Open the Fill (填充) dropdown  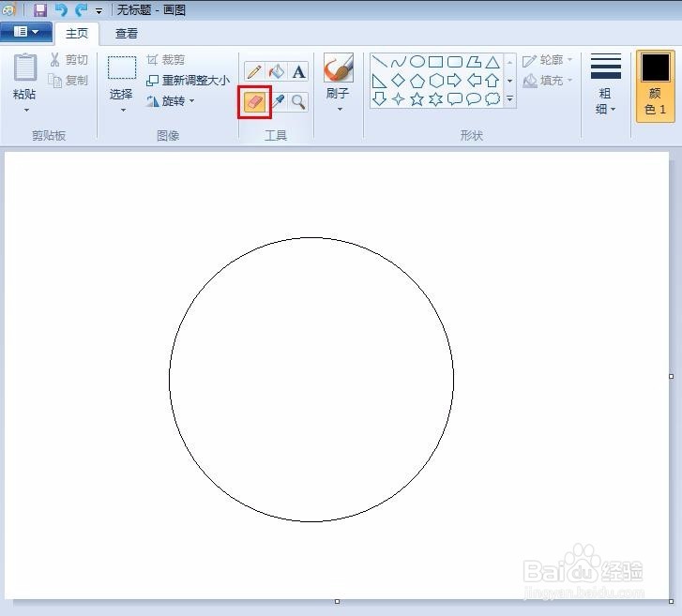[547, 81]
